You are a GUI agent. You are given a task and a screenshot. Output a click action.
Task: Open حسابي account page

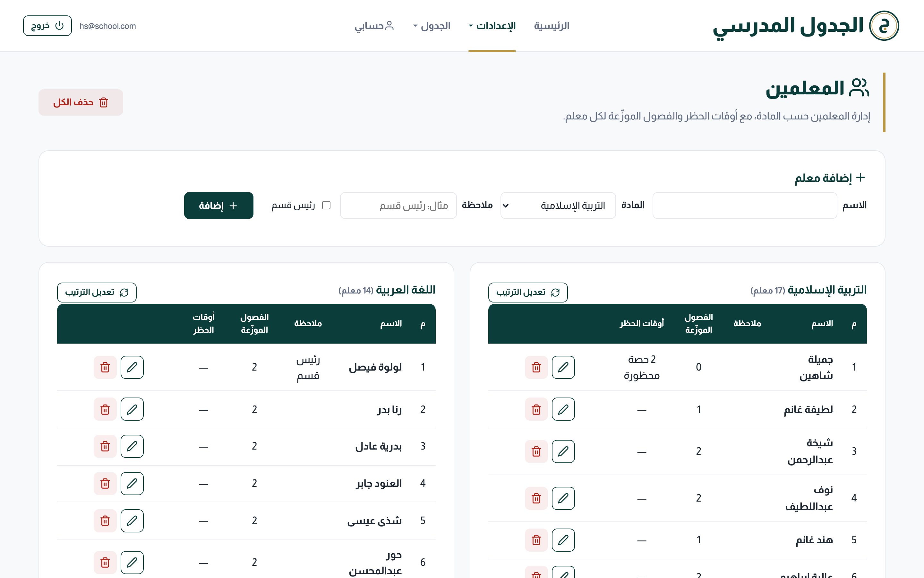pyautogui.click(x=374, y=26)
